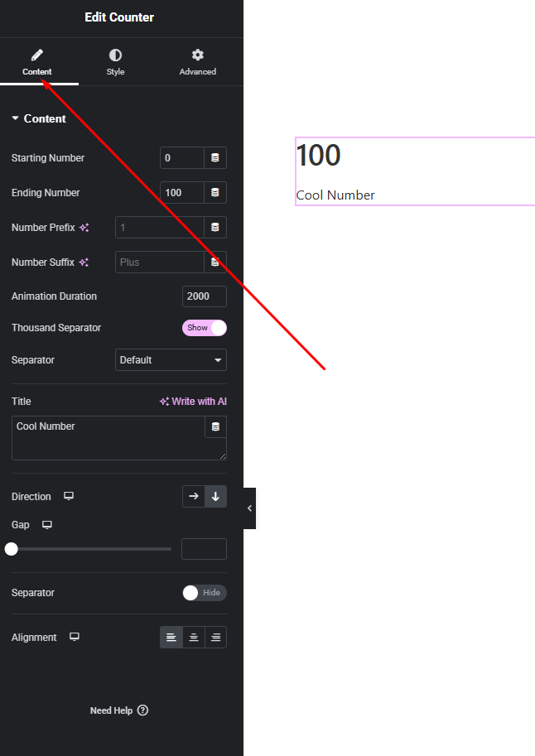Toggle the Thousand Separator switch

click(205, 328)
